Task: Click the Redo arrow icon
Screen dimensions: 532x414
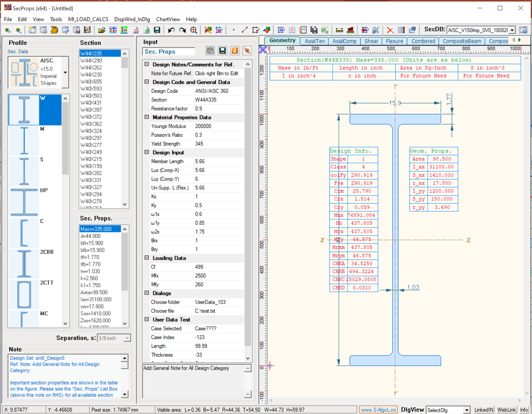Action: click(x=182, y=30)
